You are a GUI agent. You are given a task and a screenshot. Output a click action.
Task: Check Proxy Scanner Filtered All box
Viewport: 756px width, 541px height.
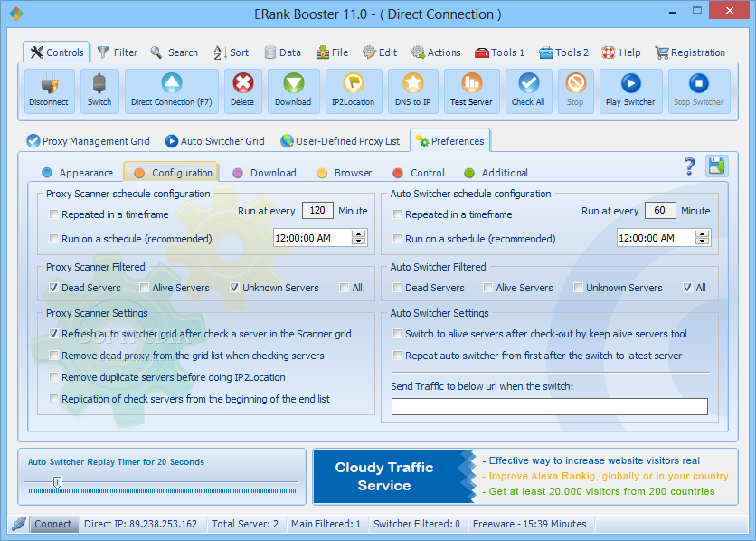tap(344, 288)
